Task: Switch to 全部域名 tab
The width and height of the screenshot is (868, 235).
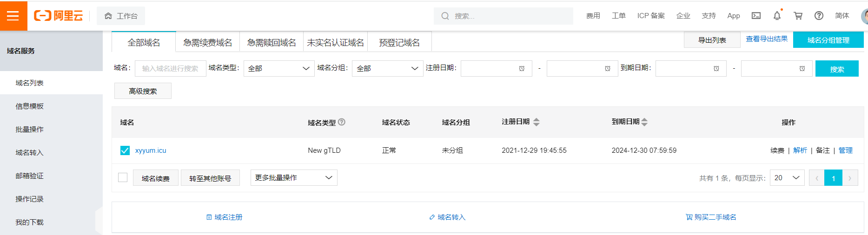Action: point(144,42)
